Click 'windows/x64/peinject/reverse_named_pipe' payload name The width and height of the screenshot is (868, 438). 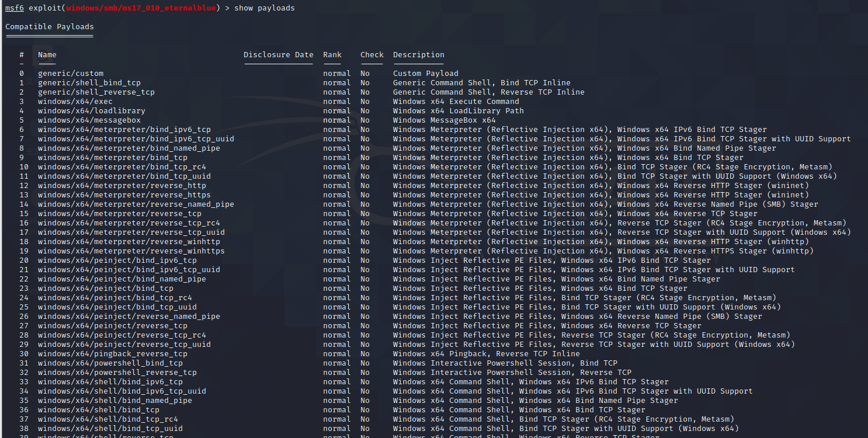pyautogui.click(x=129, y=317)
